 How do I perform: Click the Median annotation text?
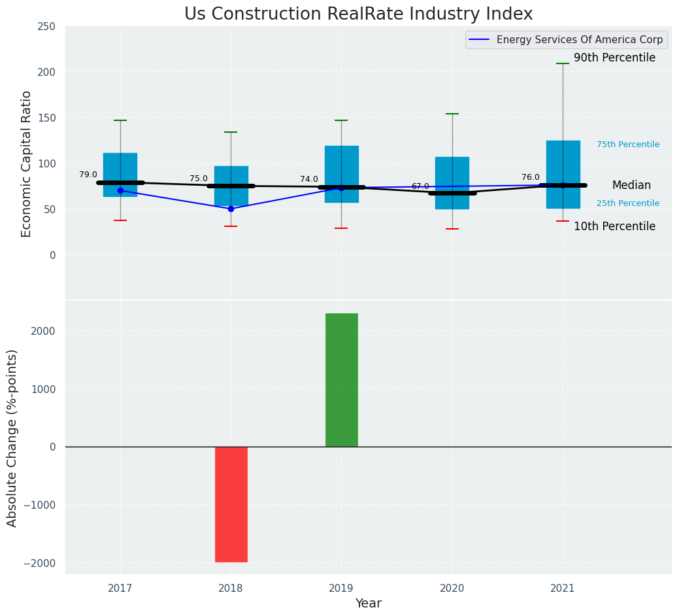point(631,186)
